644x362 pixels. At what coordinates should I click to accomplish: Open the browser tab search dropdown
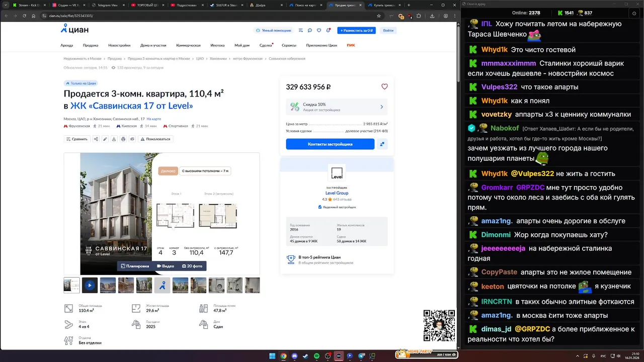click(5, 5)
